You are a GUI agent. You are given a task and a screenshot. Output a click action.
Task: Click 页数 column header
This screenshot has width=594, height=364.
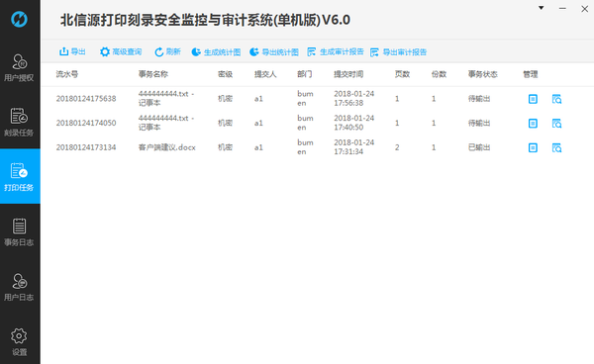(402, 74)
